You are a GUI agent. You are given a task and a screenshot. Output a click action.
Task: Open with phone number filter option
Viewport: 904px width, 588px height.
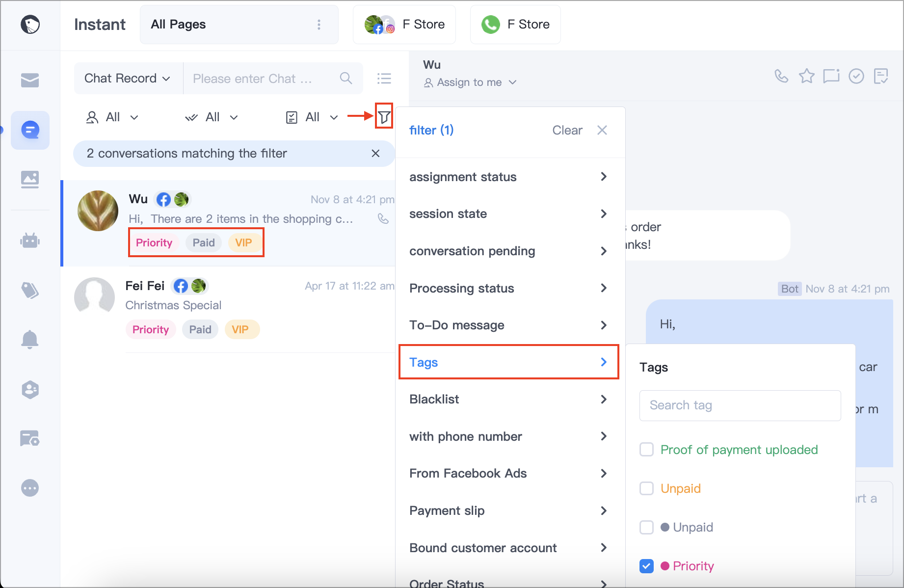pyautogui.click(x=508, y=436)
